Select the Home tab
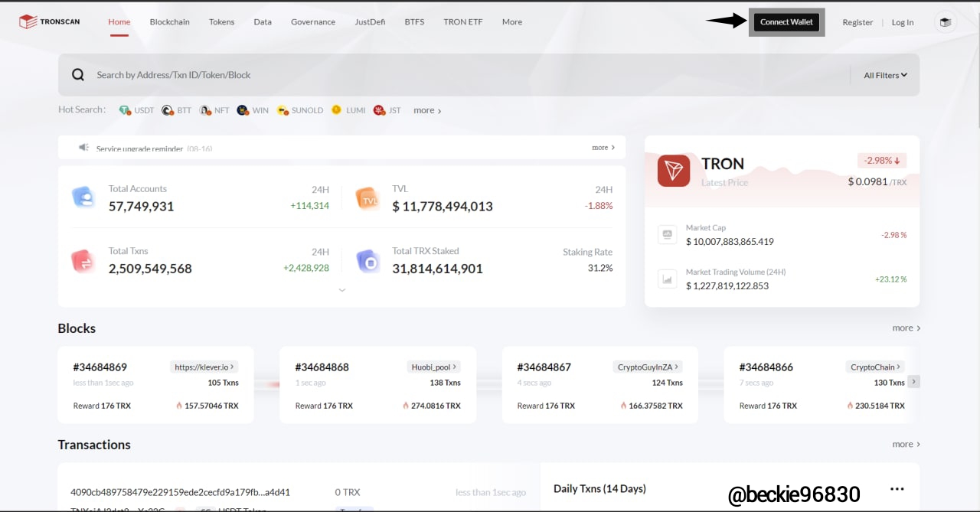 [x=119, y=22]
